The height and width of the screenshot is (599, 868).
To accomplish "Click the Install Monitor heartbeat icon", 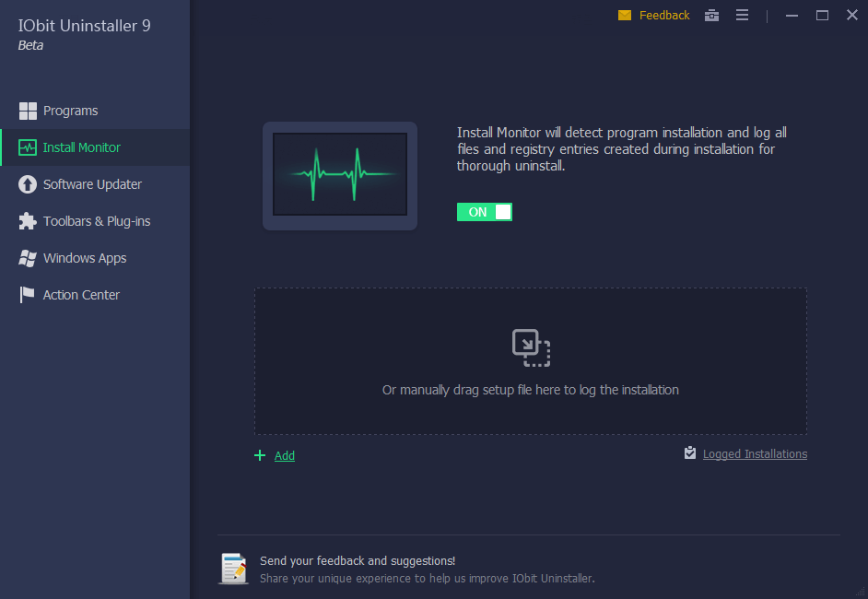I will (27, 147).
